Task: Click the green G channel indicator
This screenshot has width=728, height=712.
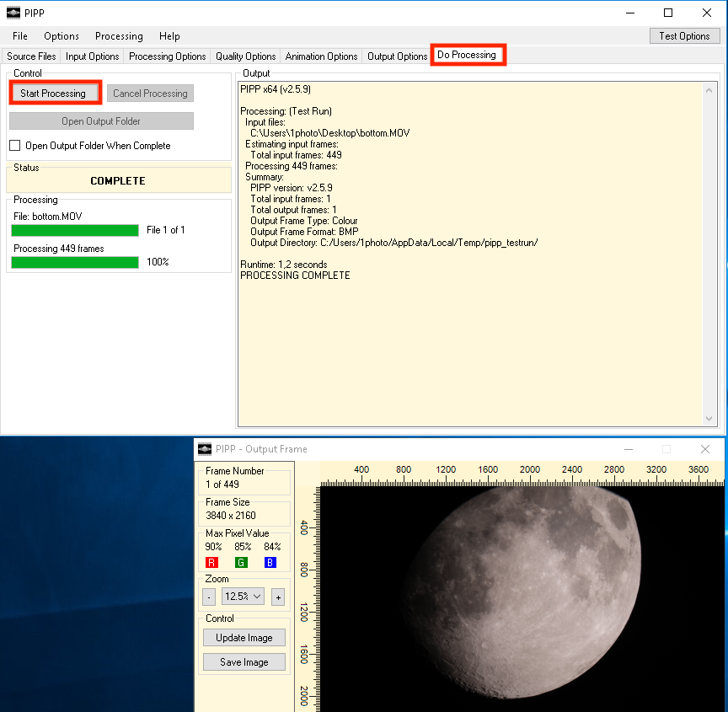Action: [242, 562]
